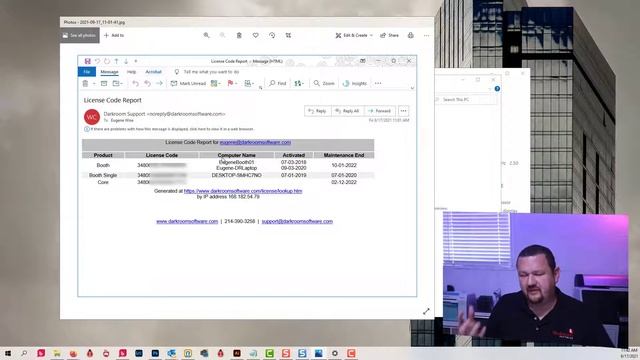640x360 pixels.
Task: Click Search This PC field in background window
Action: 466,100
